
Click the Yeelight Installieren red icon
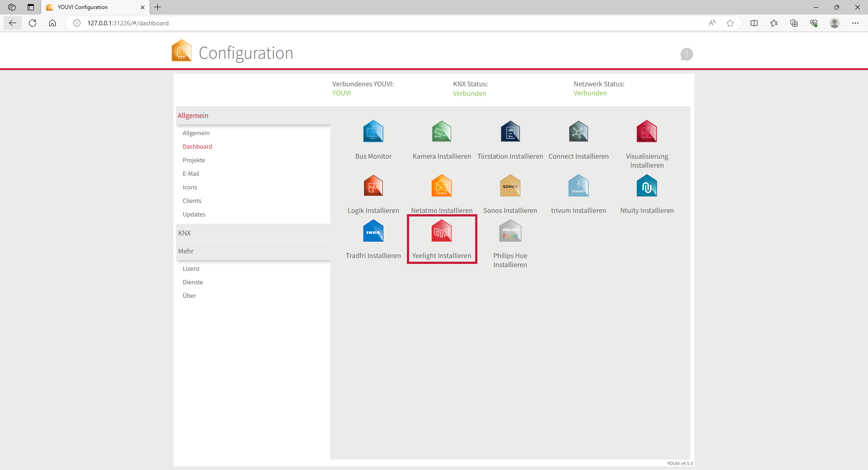coord(442,231)
